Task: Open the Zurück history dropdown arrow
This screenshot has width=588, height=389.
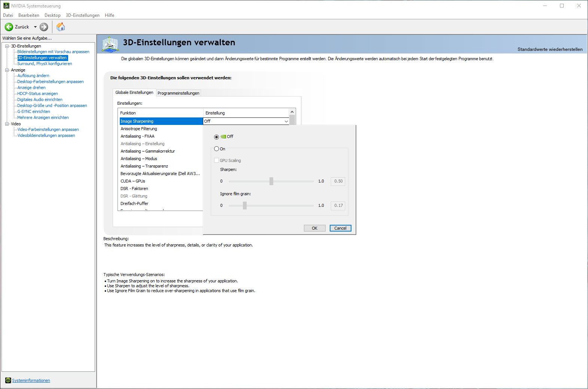Action: click(x=36, y=27)
